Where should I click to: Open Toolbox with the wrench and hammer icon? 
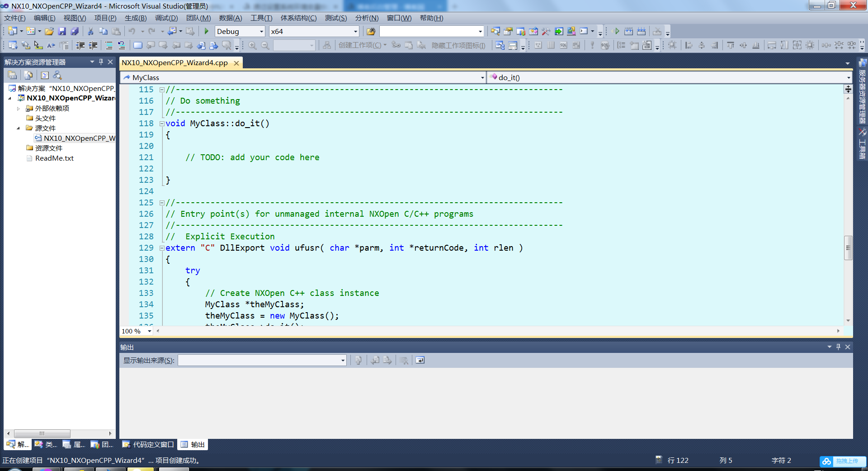point(546,31)
